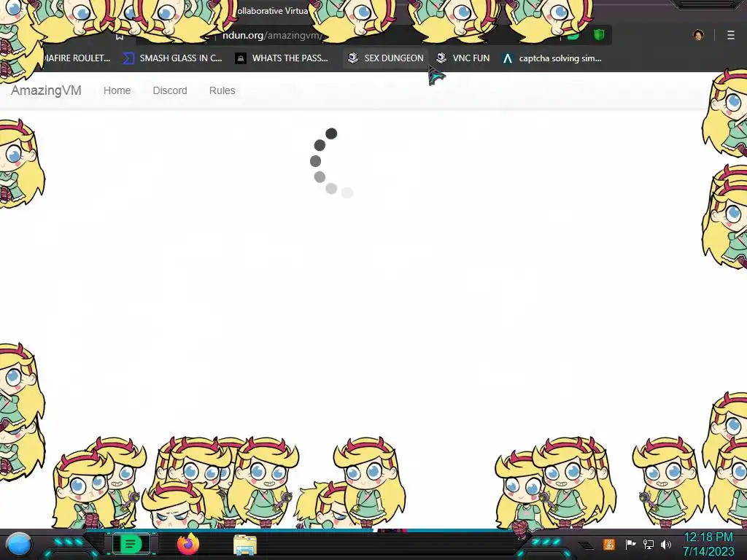747x560 pixels.
Task: Open the Discord nav item
Action: [x=169, y=90]
